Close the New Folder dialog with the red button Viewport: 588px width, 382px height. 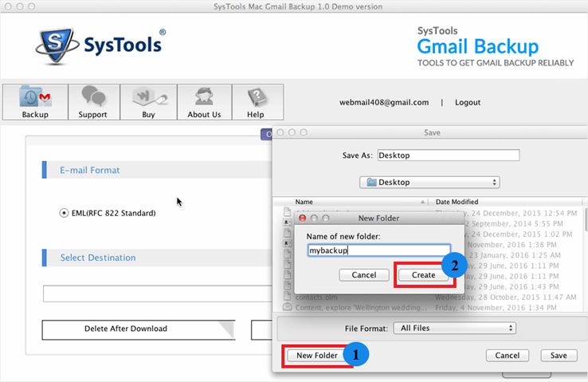[x=302, y=219]
